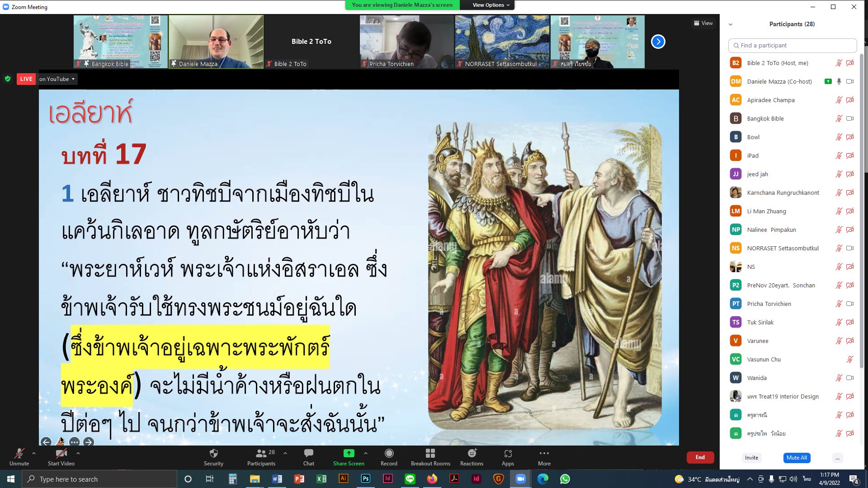The width and height of the screenshot is (868, 488).
Task: Toggle Daniele Mazza's camera icon
Action: 850,81
